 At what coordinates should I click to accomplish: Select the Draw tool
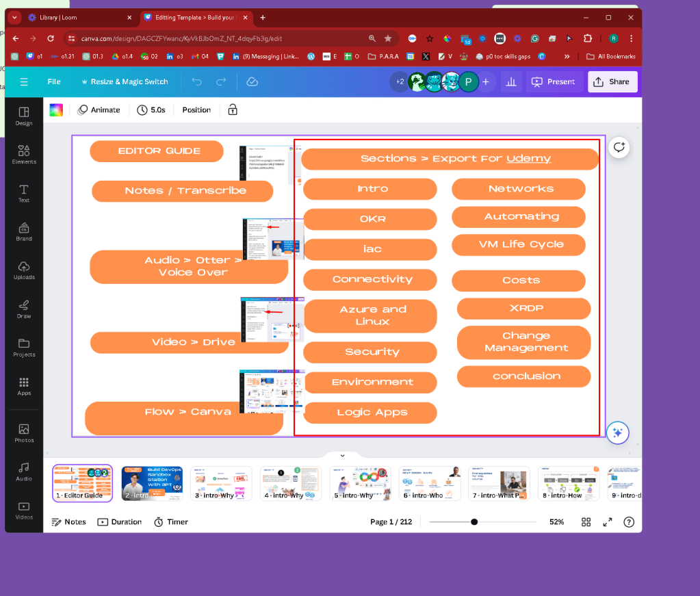(x=24, y=309)
